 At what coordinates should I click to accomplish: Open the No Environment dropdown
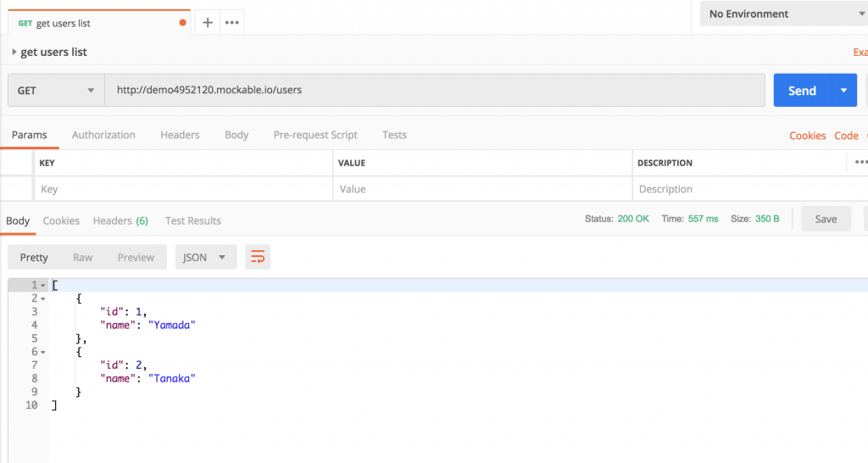click(x=784, y=14)
